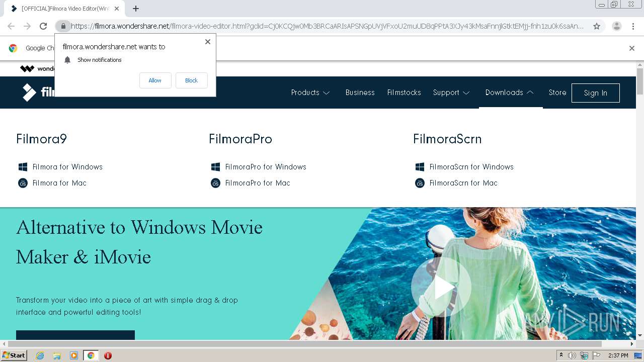The width and height of the screenshot is (644, 362).
Task: Block notifications from filmora.wondershare.net
Action: [x=191, y=80]
